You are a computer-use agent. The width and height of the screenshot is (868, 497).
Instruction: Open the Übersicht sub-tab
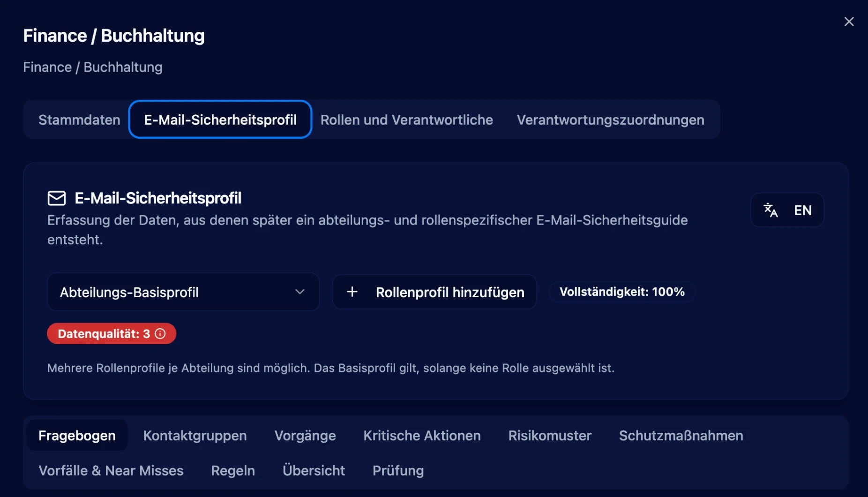click(x=314, y=470)
